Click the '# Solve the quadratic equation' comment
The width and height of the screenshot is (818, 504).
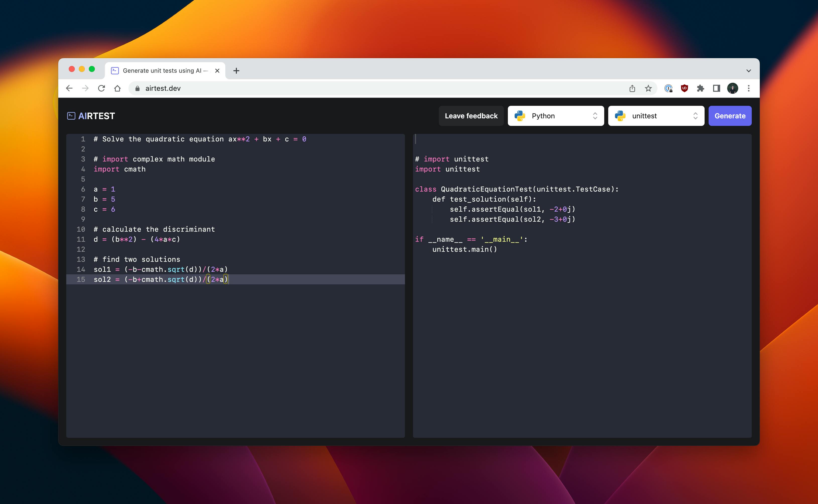click(x=200, y=139)
